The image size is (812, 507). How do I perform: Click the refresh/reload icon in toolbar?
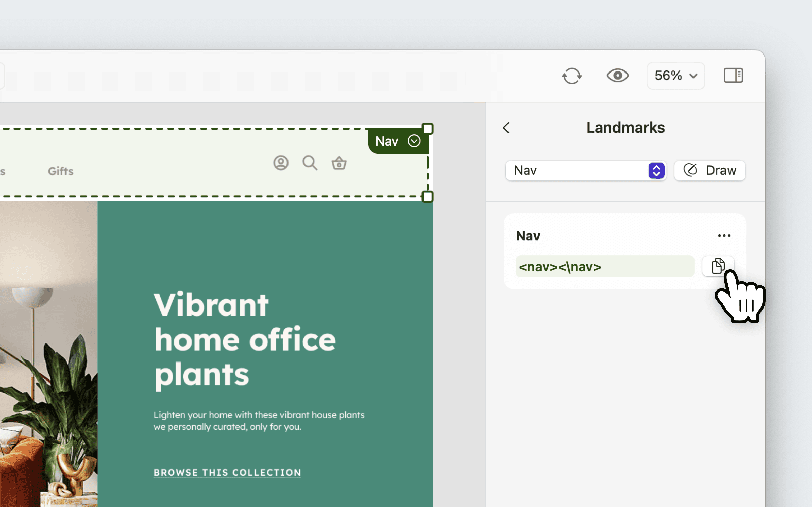[572, 76]
